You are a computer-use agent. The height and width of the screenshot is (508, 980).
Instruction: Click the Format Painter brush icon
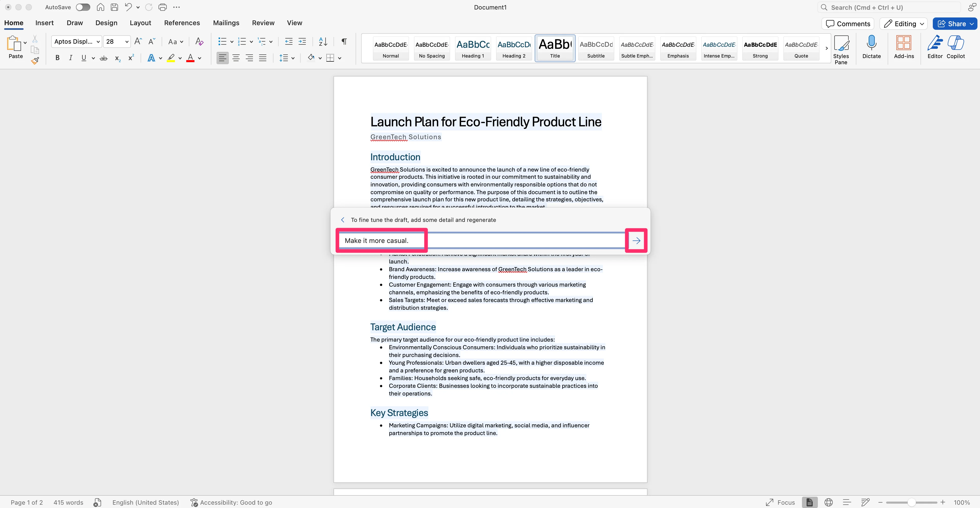pyautogui.click(x=35, y=61)
